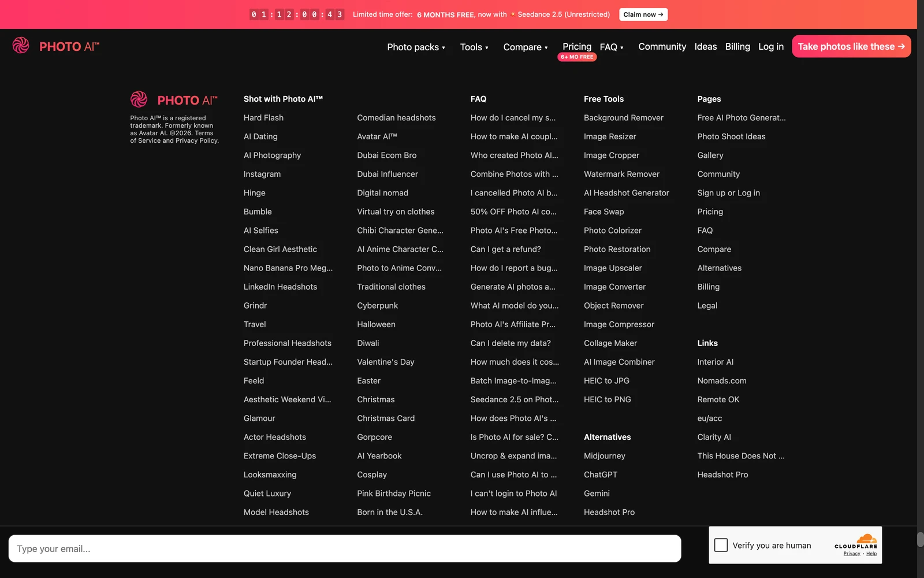
Task: Open the FAQ dropdown in navbar
Action: point(612,47)
